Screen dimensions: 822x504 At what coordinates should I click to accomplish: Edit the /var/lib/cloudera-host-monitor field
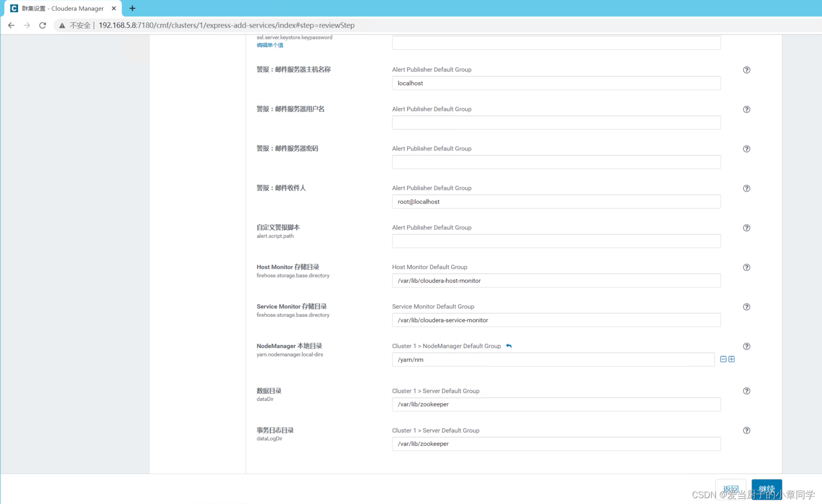coord(556,281)
